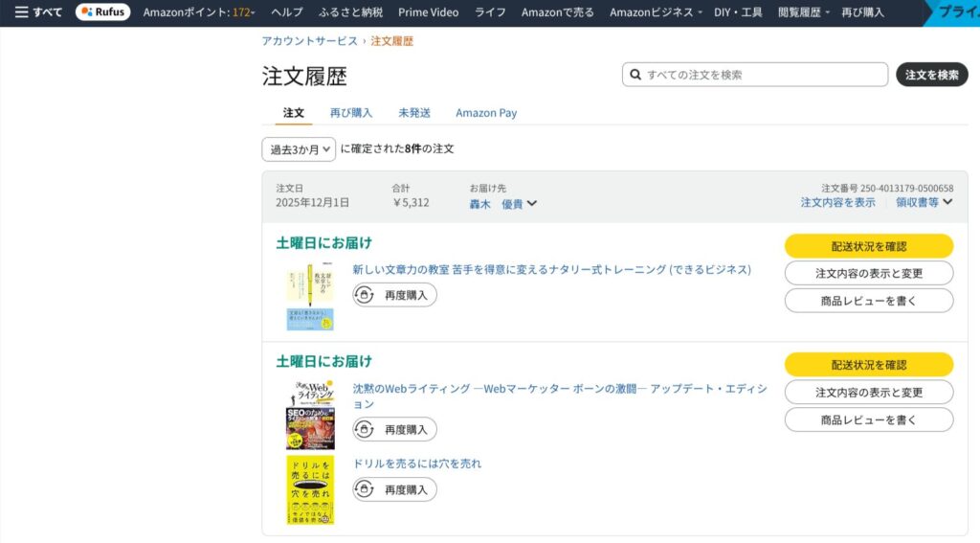This screenshot has width=980, height=543.
Task: Click the magnifier icon in order search
Action: coord(635,75)
